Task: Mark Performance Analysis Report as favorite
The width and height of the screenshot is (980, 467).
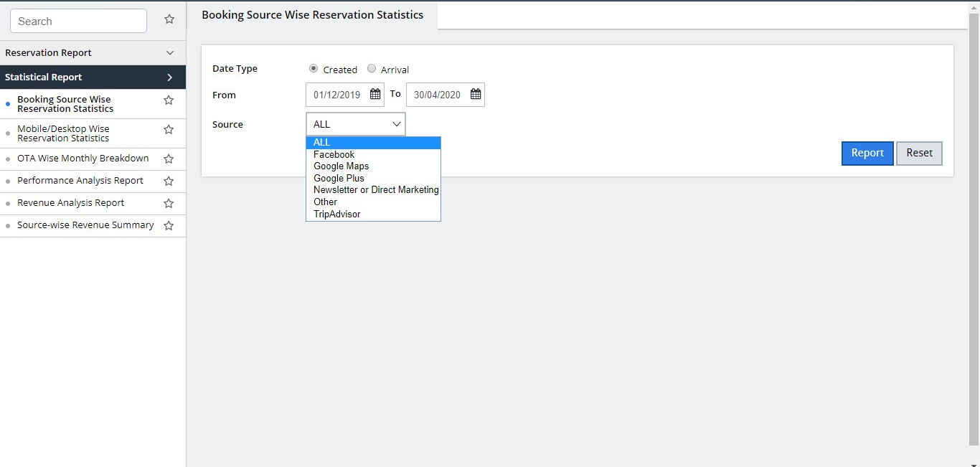Action: (169, 181)
